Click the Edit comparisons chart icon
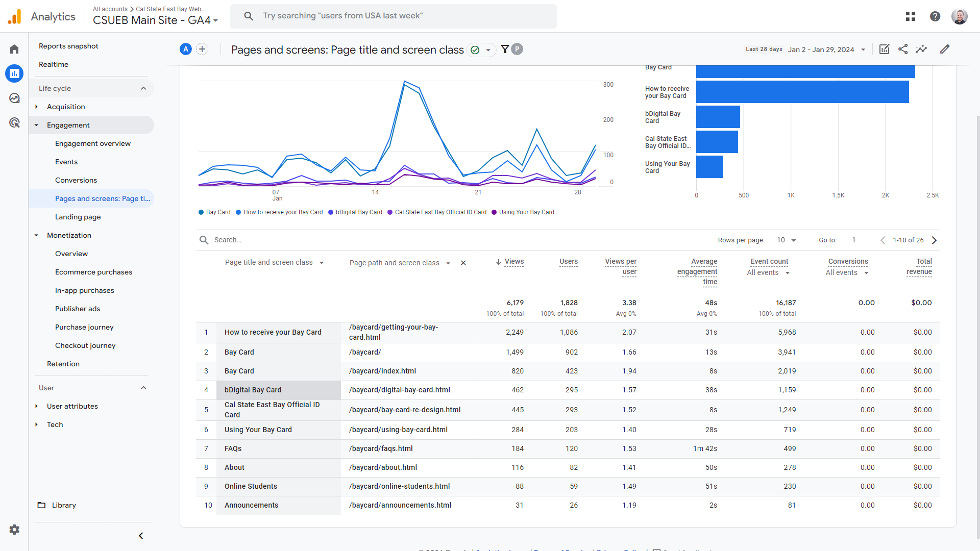The image size is (980, 551). point(885,49)
